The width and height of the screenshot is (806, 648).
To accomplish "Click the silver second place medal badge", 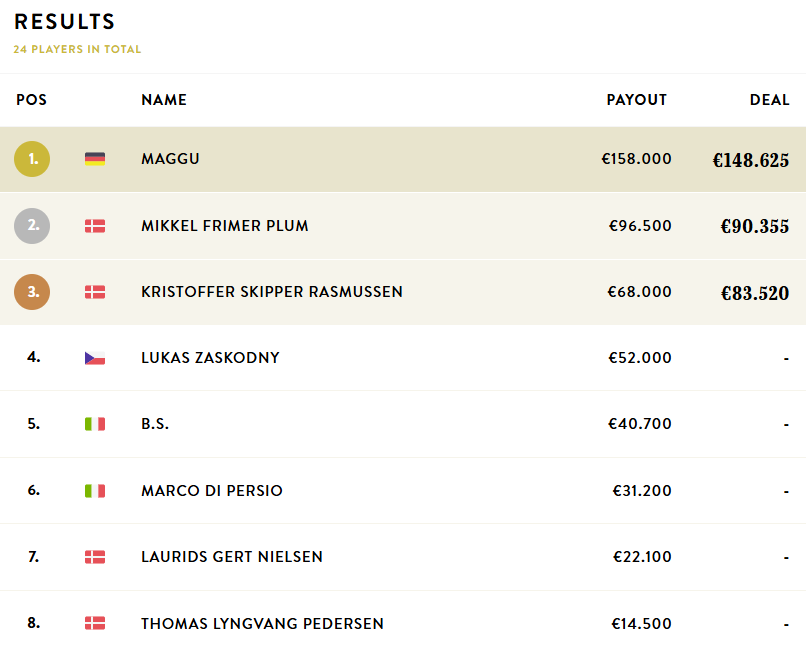I will 32,226.
